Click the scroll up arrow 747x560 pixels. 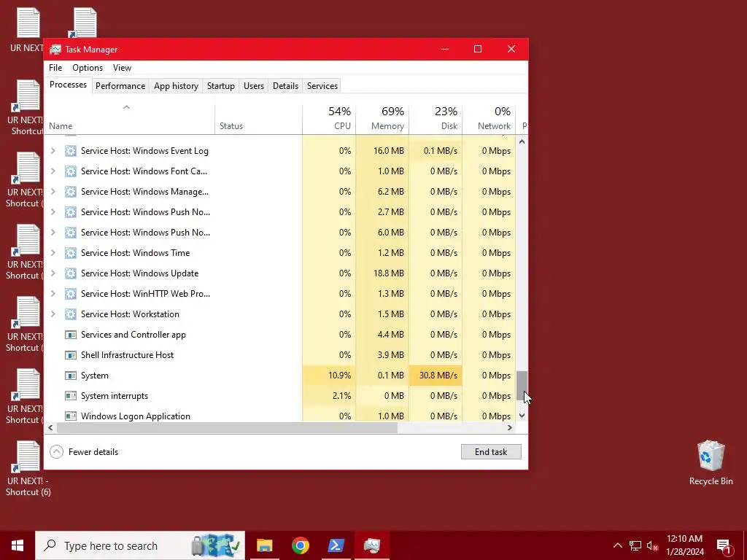[522, 141]
